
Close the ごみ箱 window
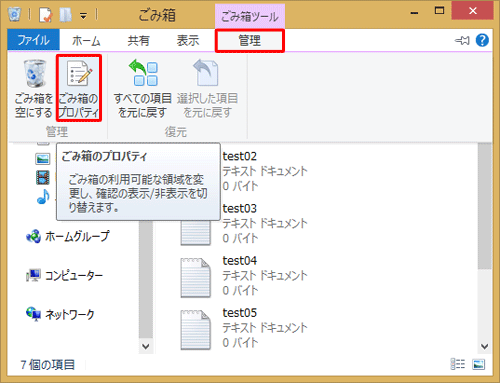(473, 11)
